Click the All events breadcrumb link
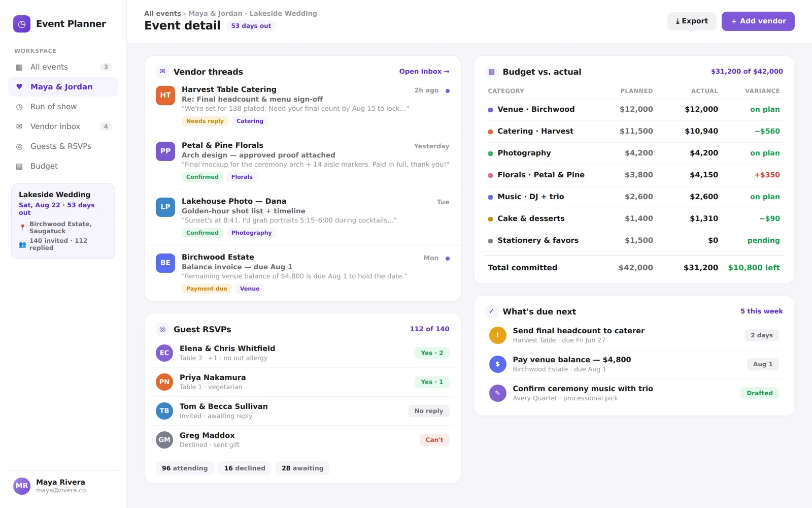Screen dimensions: 812x508 click(162, 14)
